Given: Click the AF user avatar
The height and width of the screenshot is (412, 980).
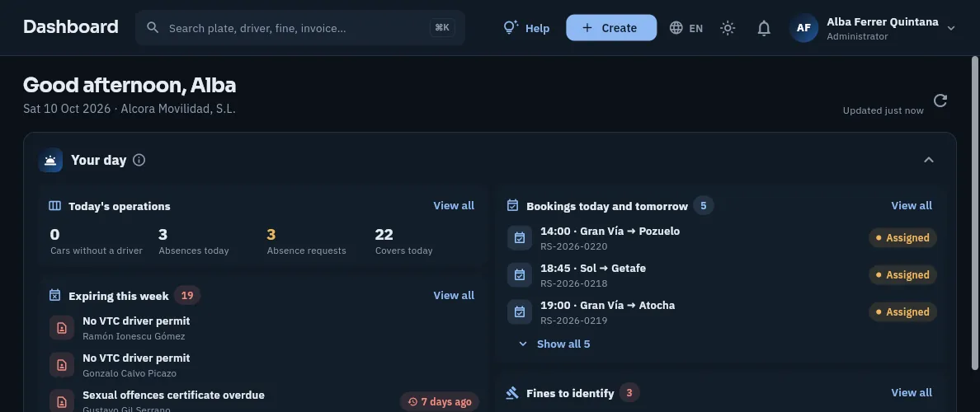Looking at the screenshot, I should [x=803, y=27].
